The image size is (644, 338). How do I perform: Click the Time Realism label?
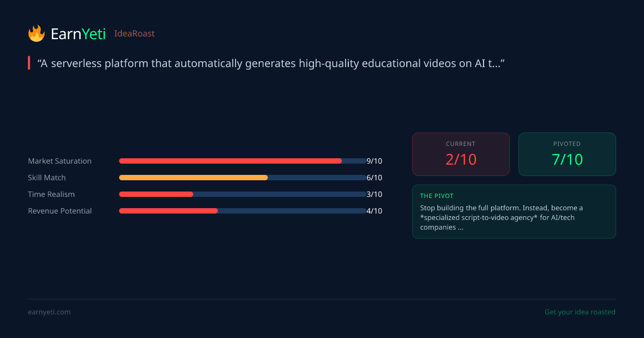pos(52,194)
